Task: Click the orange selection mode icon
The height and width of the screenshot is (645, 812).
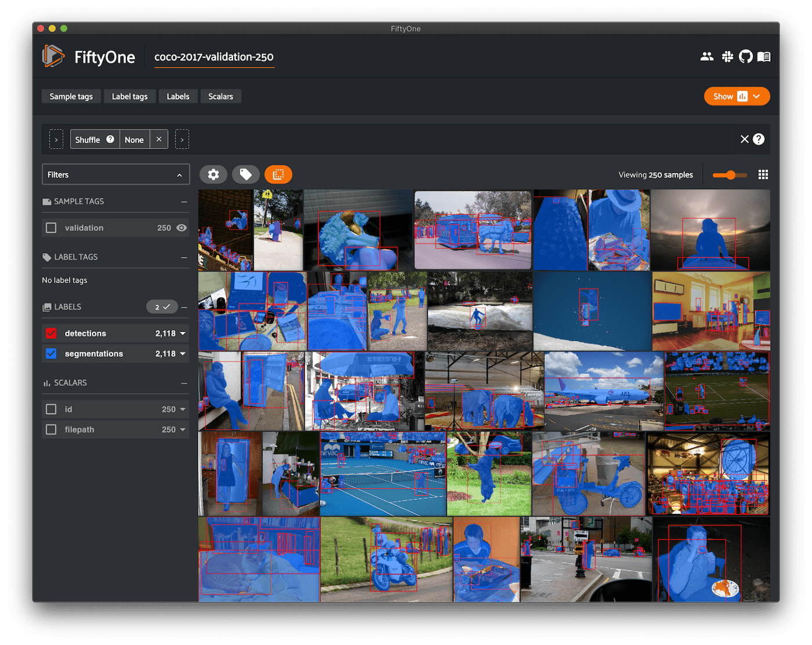Action: pos(278,175)
